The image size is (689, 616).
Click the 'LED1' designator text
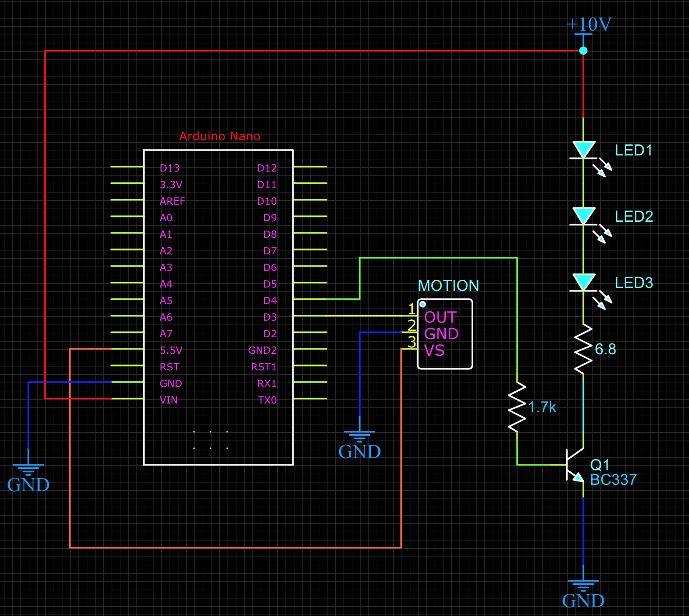[x=633, y=150]
